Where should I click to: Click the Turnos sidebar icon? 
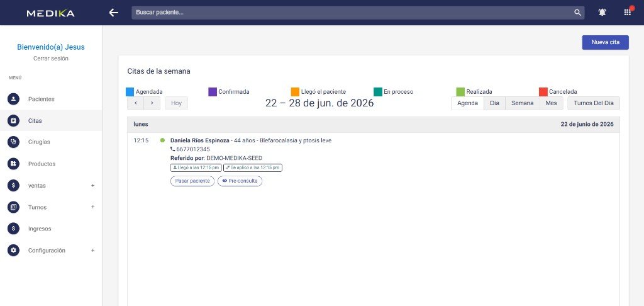click(x=14, y=207)
